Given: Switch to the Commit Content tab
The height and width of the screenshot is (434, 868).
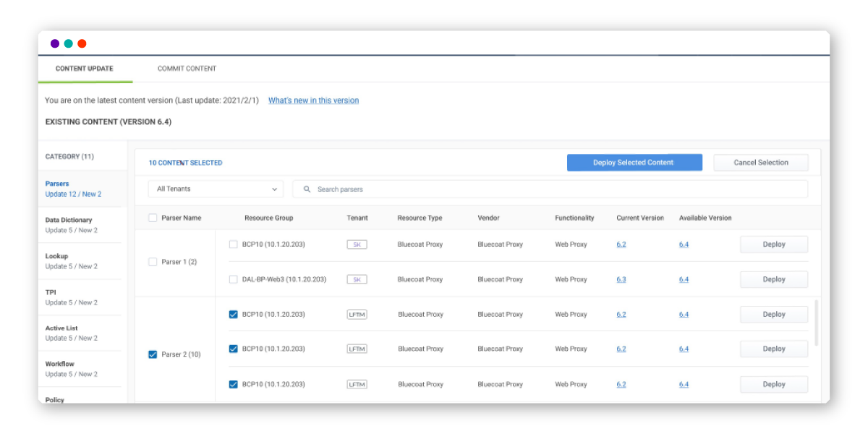Looking at the screenshot, I should [x=187, y=69].
